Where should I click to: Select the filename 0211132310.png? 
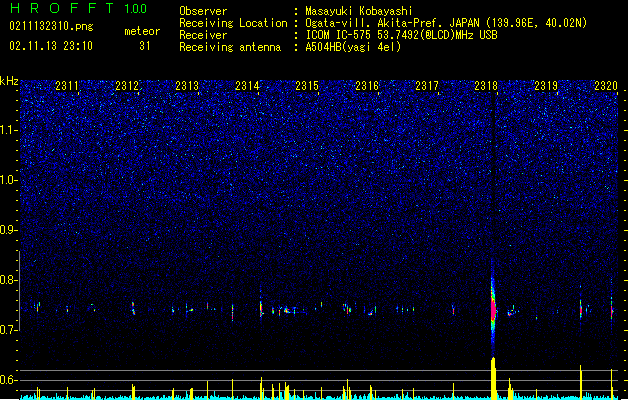(51, 26)
